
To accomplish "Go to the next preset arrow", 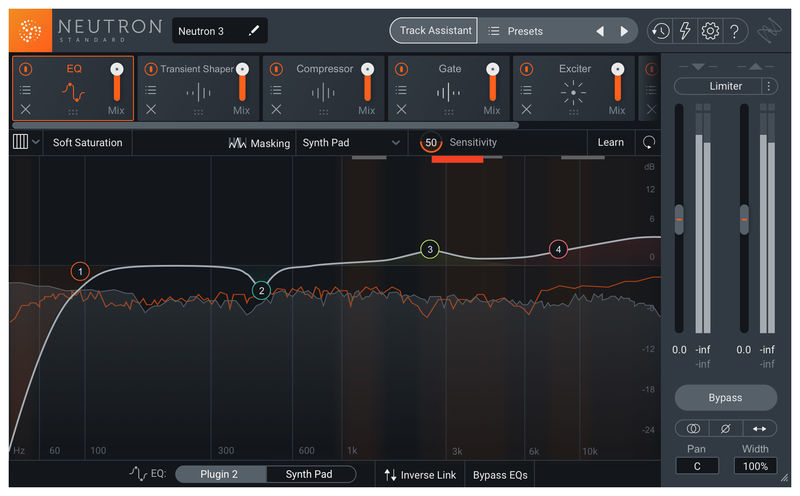I will [x=624, y=31].
